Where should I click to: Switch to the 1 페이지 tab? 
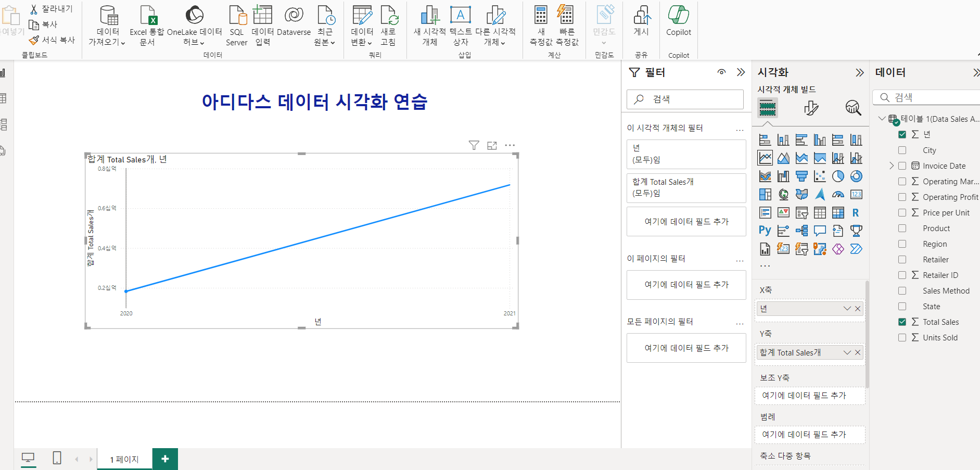124,459
